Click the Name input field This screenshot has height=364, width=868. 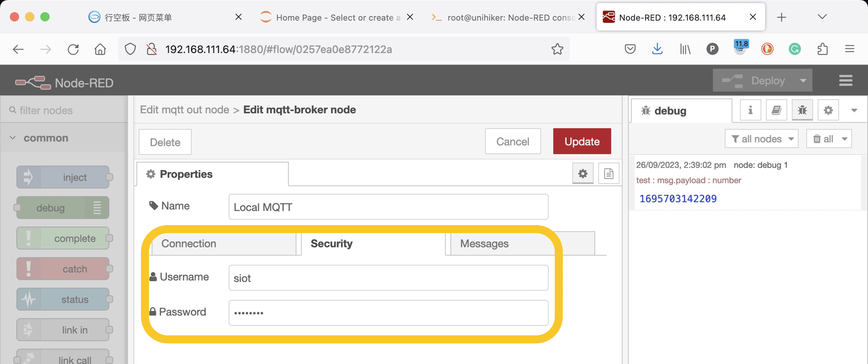pos(388,207)
